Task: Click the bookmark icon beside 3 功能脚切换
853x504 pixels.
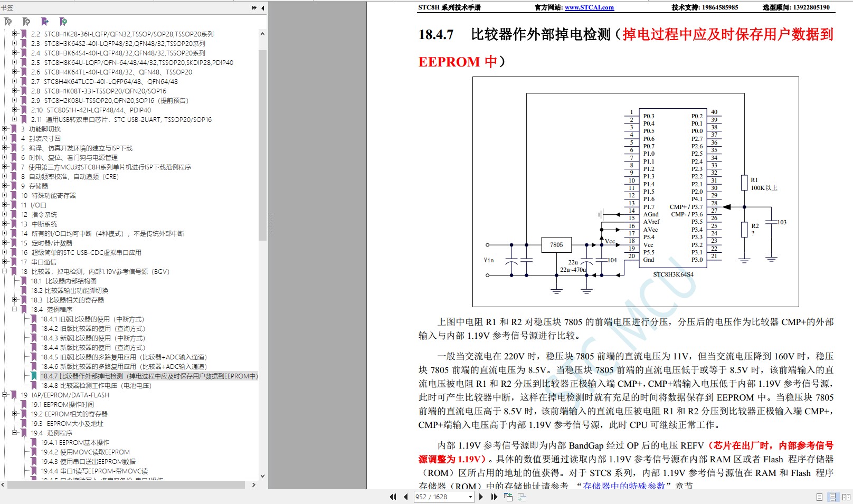Action: (x=14, y=129)
